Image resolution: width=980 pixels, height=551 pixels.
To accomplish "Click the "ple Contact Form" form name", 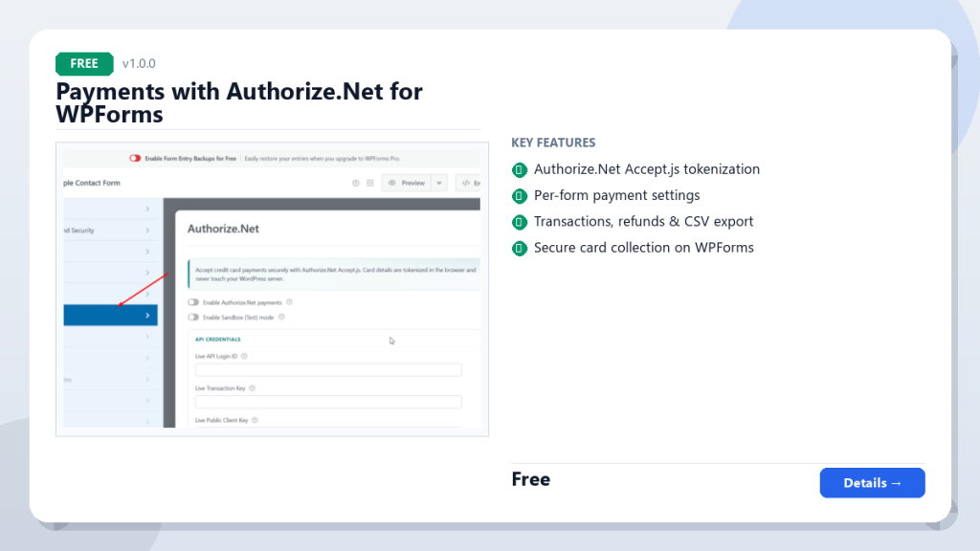I will [x=92, y=183].
